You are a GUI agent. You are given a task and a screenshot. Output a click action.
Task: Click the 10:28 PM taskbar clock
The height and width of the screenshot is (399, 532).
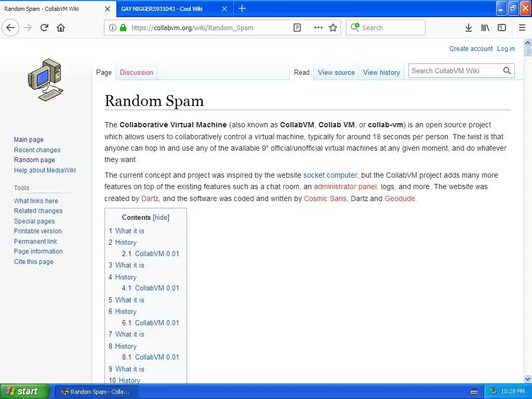pyautogui.click(x=513, y=392)
